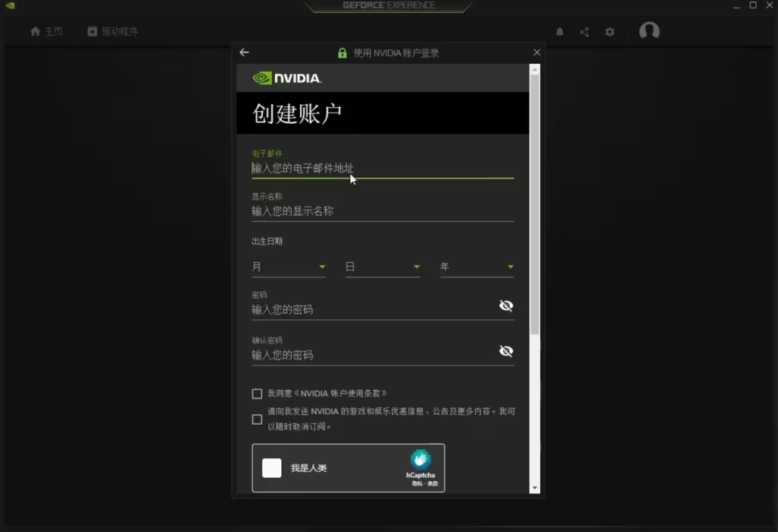Tick the 我是人类 hCaptcha checkbox
The height and width of the screenshot is (532, 778).
click(271, 468)
